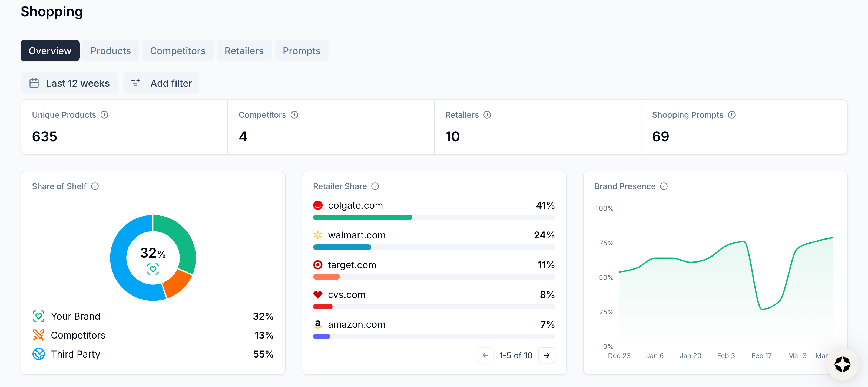
Task: Switch to the Competitors tab
Action: [x=178, y=51]
